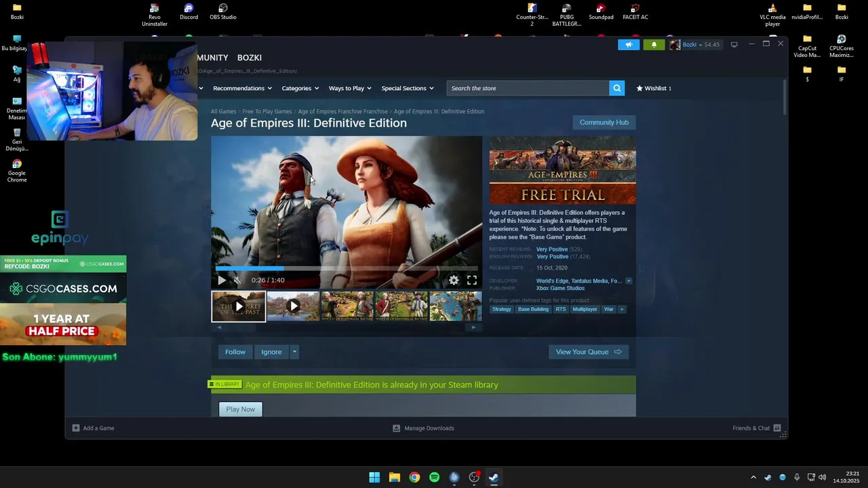The width and height of the screenshot is (868, 488).
Task: Follow Age of Empires III
Action: 235,352
